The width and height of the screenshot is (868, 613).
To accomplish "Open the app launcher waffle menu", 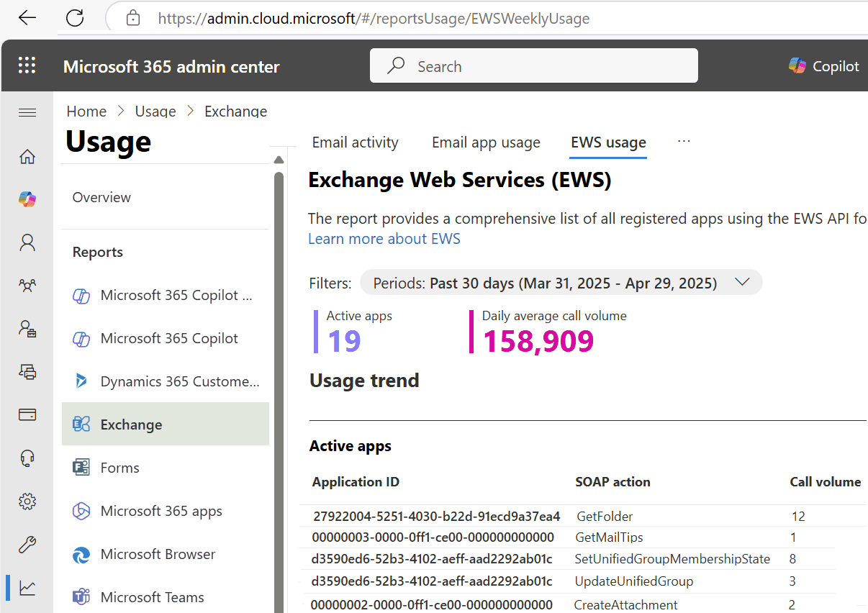I will pyautogui.click(x=27, y=66).
